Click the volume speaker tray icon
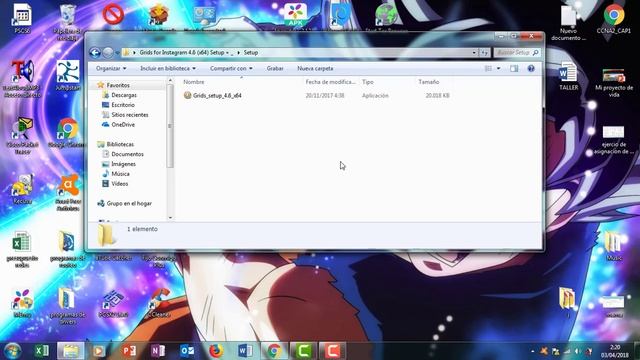Screen dimensions: 640x360 click(x=578, y=351)
